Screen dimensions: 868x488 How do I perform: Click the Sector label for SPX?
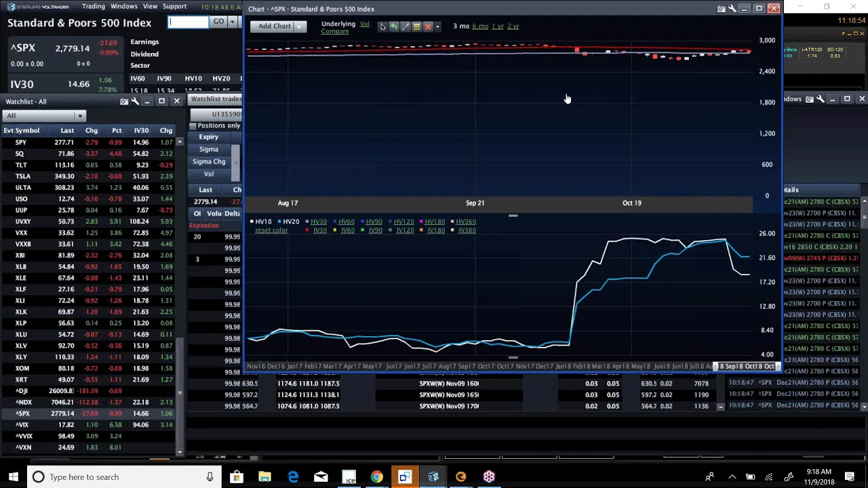coord(140,66)
